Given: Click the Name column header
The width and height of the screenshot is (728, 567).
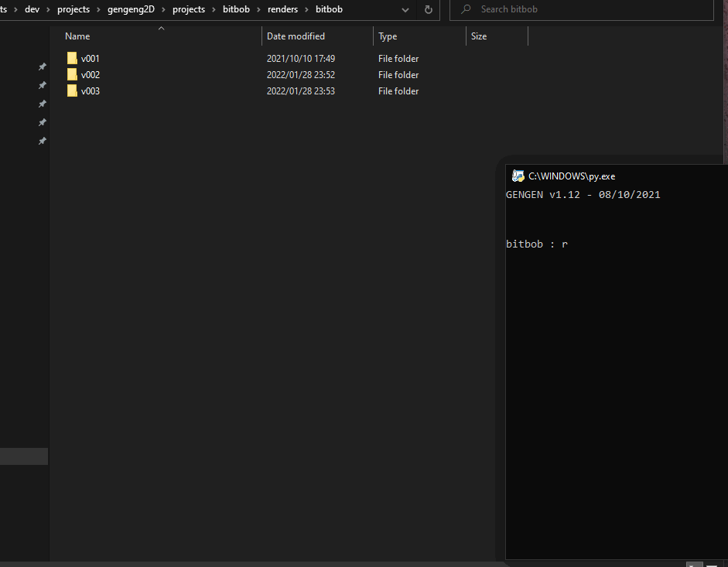Looking at the screenshot, I should coord(77,36).
